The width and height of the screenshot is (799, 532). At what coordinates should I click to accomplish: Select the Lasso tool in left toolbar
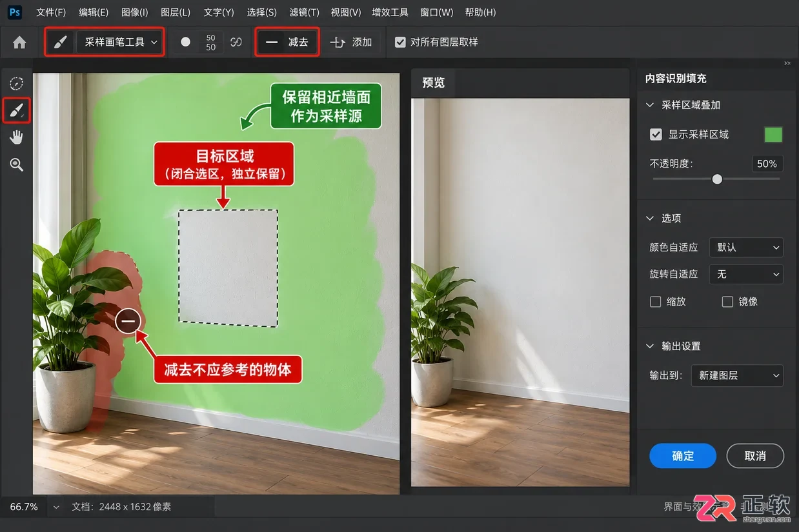point(17,83)
